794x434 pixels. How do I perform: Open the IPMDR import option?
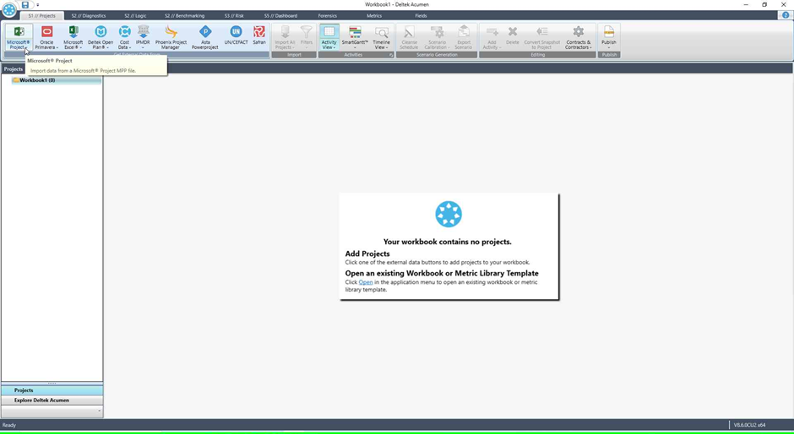(x=143, y=37)
